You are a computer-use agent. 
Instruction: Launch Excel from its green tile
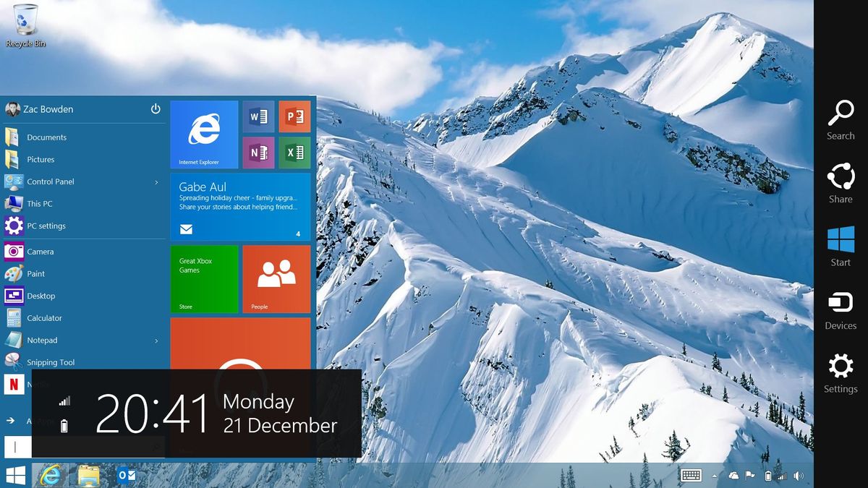click(x=294, y=153)
